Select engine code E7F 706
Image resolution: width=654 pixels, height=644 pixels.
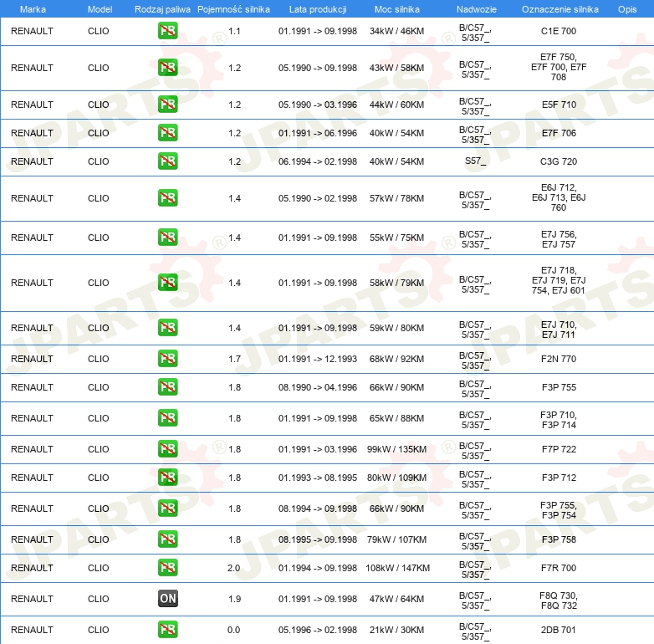559,133
